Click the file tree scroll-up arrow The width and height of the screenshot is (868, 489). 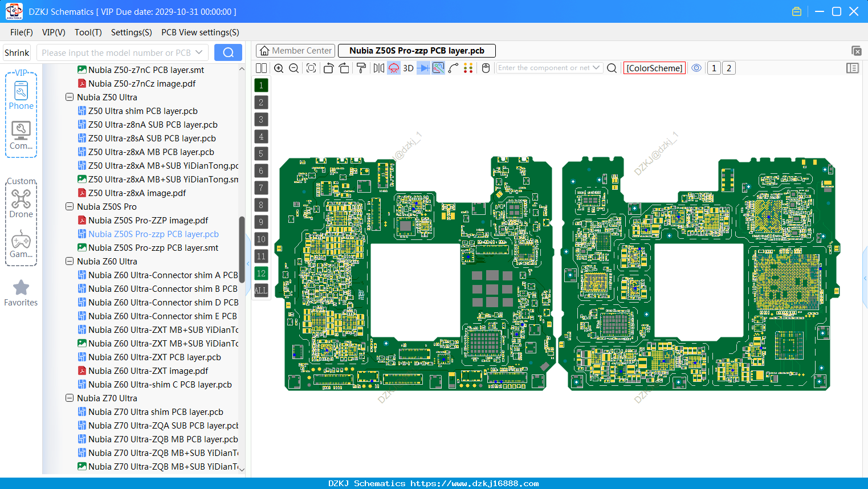242,69
